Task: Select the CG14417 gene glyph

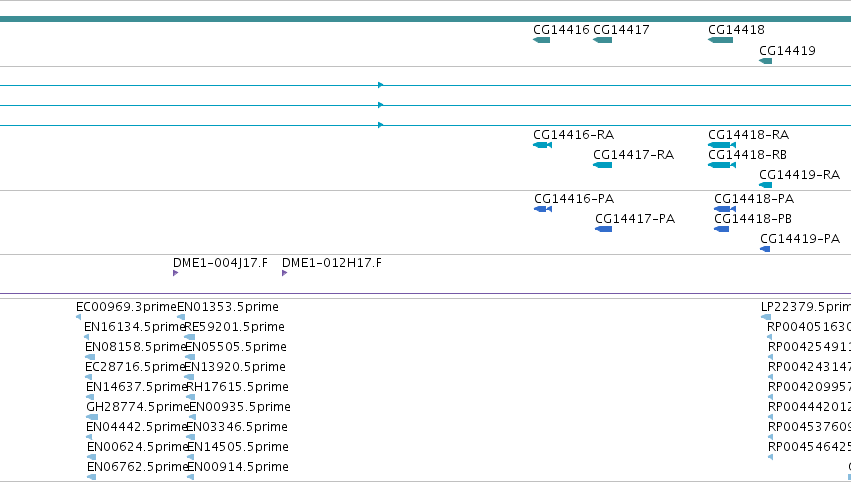Action: pyautogui.click(x=602, y=40)
